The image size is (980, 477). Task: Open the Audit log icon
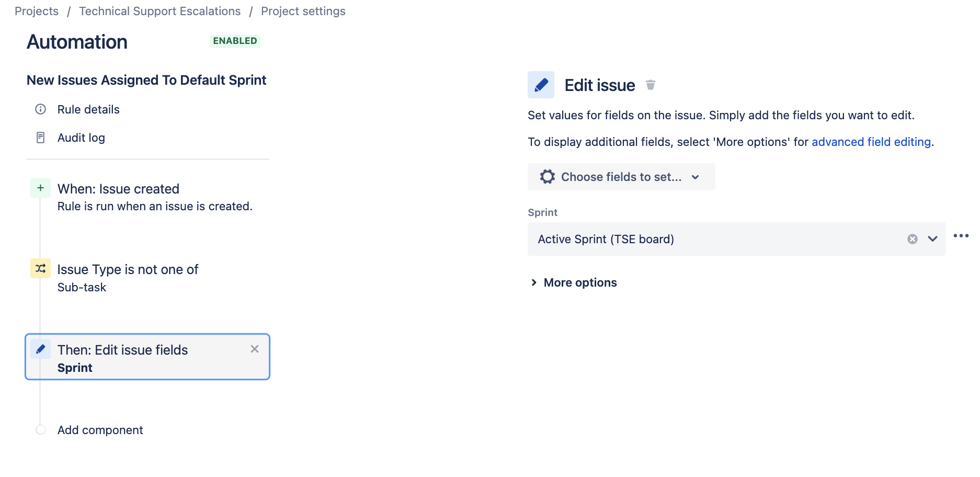point(40,137)
